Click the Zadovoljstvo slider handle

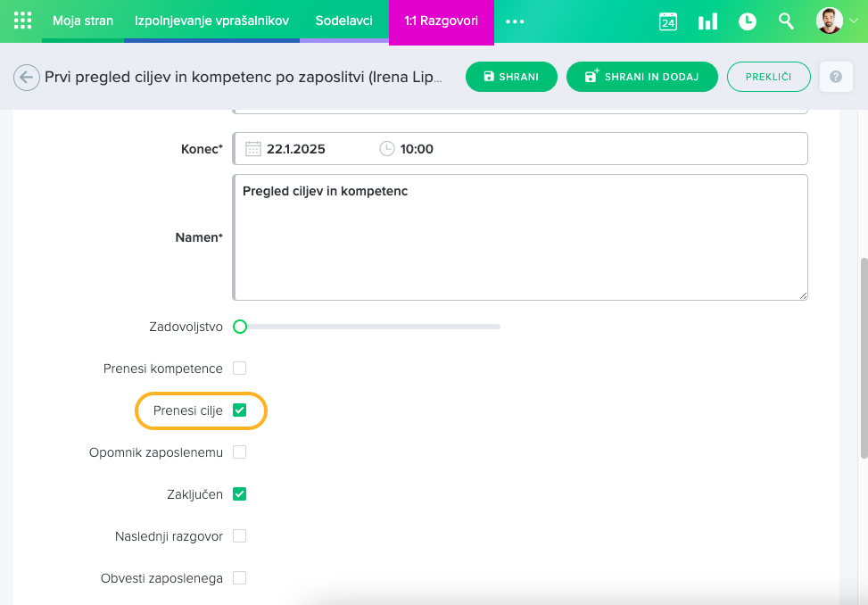tap(239, 327)
